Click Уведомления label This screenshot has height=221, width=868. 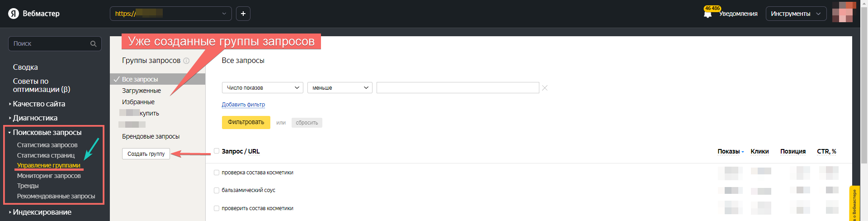pyautogui.click(x=738, y=14)
